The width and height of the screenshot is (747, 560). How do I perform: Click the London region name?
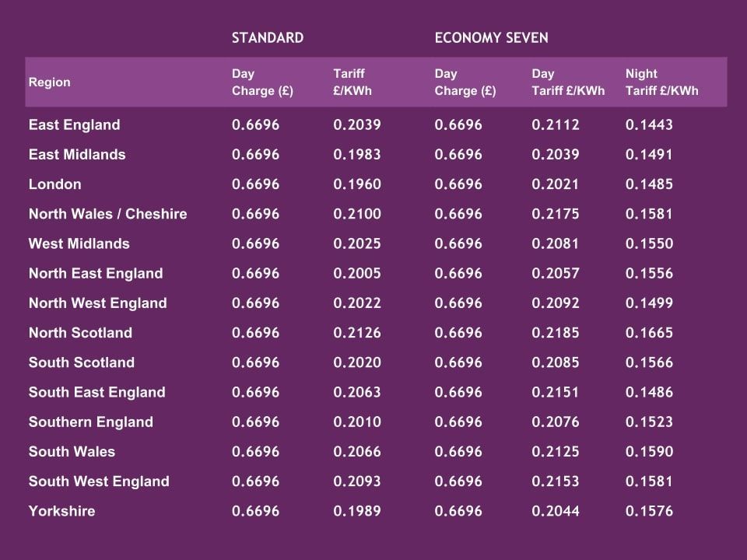click(x=54, y=184)
